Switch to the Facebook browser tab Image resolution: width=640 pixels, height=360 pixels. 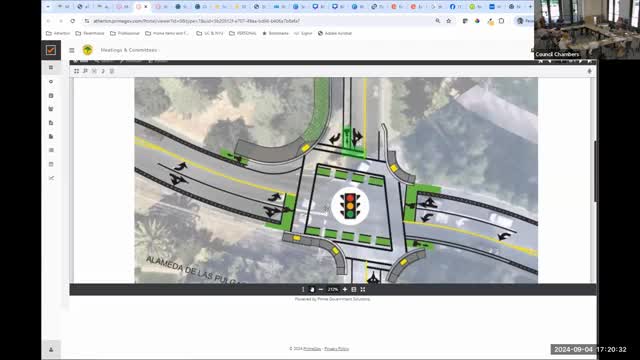click(x=456, y=7)
